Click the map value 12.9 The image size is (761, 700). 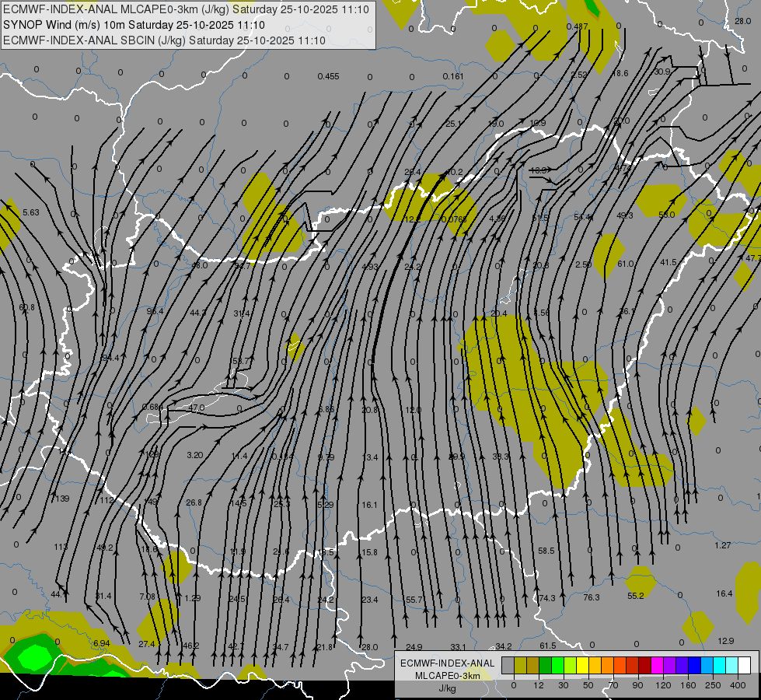coord(725,641)
